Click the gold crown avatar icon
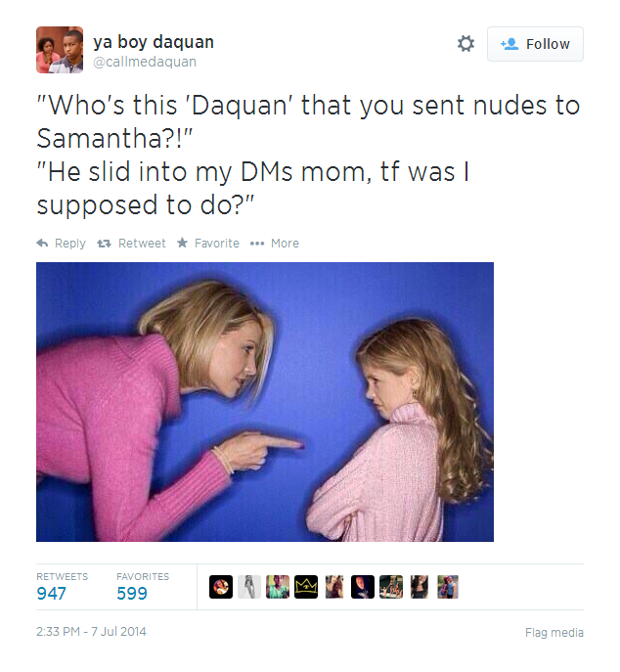This screenshot has width=620, height=672. click(x=306, y=587)
